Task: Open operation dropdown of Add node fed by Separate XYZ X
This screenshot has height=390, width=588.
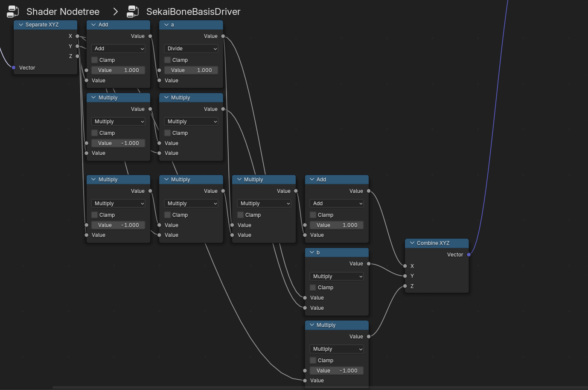Action: [118, 49]
